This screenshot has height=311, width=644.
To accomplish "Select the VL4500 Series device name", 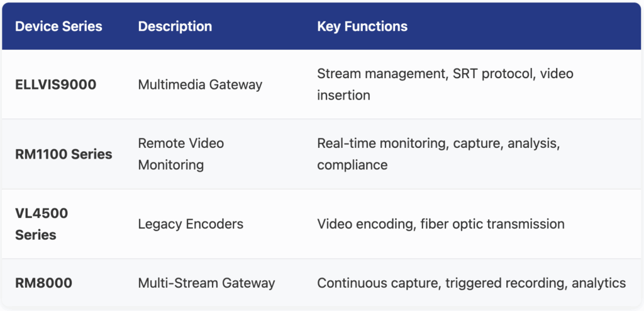I will click(x=42, y=223).
